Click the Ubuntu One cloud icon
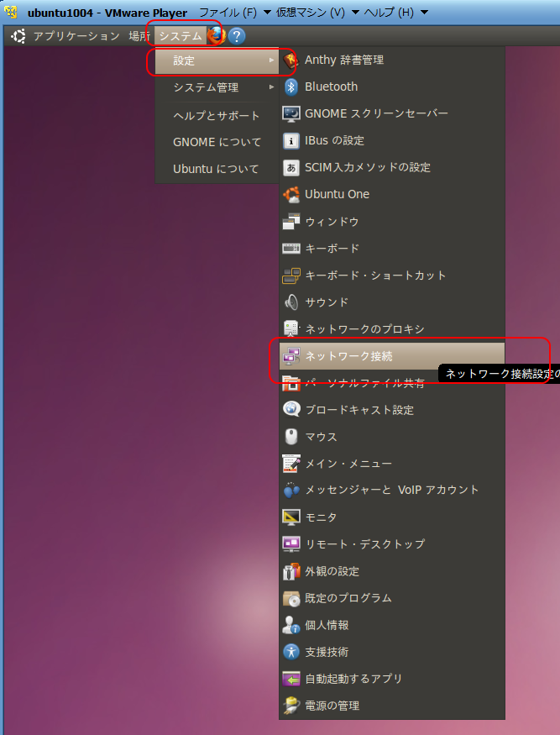 291,195
